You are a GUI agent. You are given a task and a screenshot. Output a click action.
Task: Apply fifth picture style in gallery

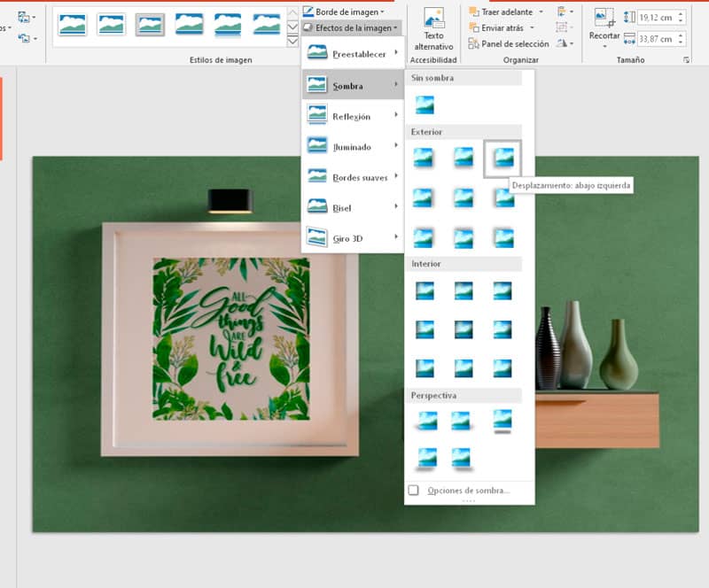pos(228,25)
